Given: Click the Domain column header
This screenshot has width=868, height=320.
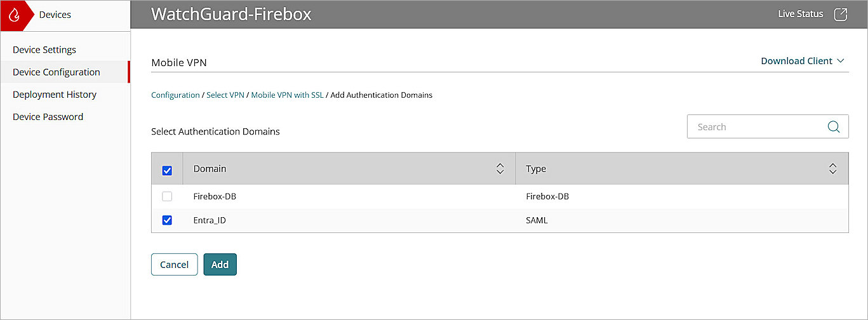Looking at the screenshot, I should [x=349, y=169].
